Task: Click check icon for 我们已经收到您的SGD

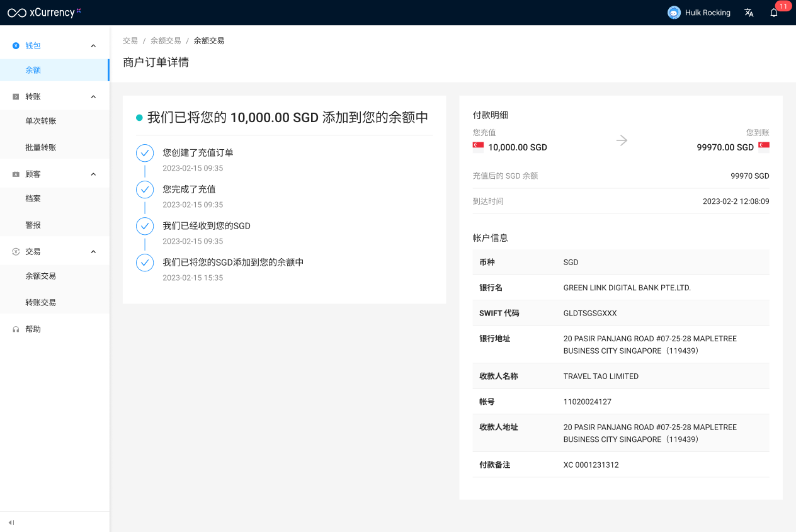Action: tap(145, 226)
